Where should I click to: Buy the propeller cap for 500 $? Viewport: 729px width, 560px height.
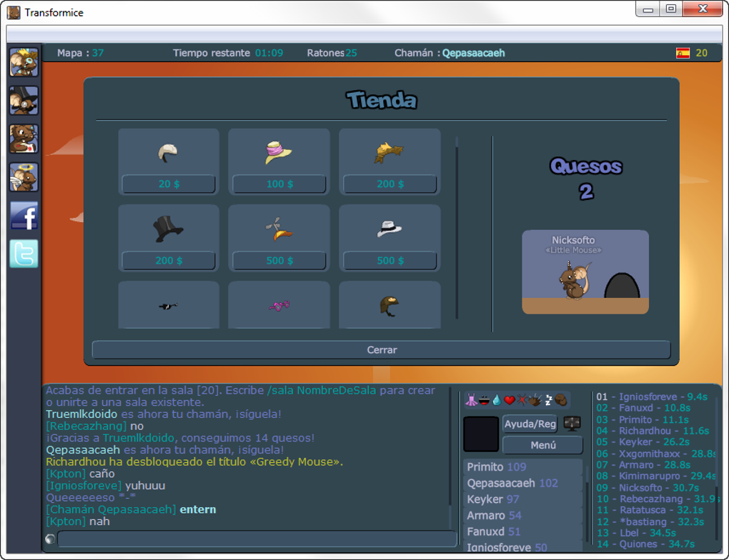click(279, 261)
